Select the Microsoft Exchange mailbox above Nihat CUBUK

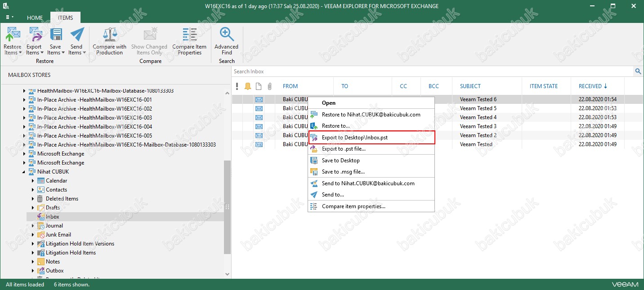pyautogui.click(x=61, y=163)
